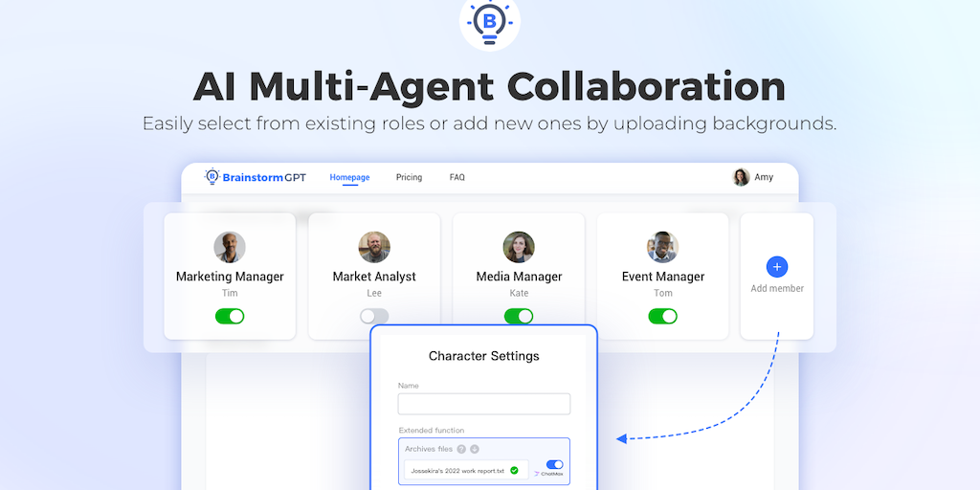Open the FAQ tab

coord(457,177)
